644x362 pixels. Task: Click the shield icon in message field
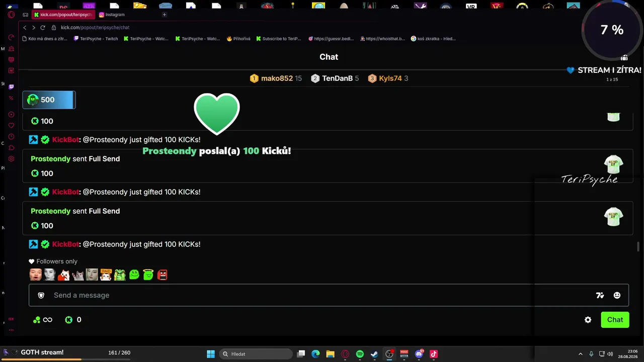[x=41, y=295]
